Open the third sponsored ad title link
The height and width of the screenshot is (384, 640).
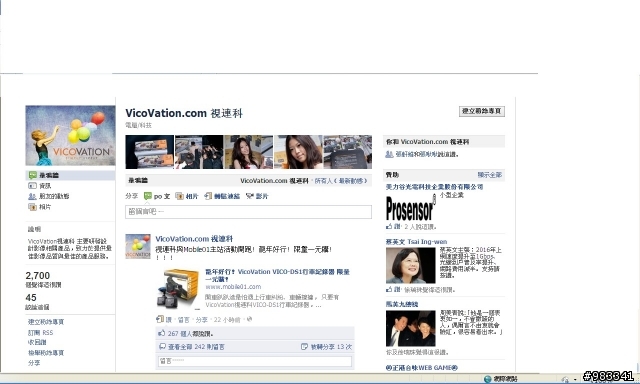(402, 304)
